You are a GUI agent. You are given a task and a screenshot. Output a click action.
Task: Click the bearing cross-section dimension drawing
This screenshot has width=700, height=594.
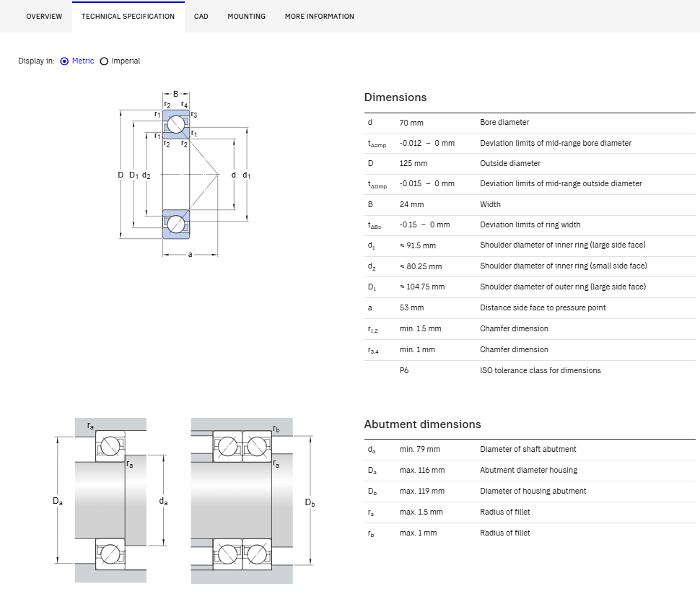184,174
